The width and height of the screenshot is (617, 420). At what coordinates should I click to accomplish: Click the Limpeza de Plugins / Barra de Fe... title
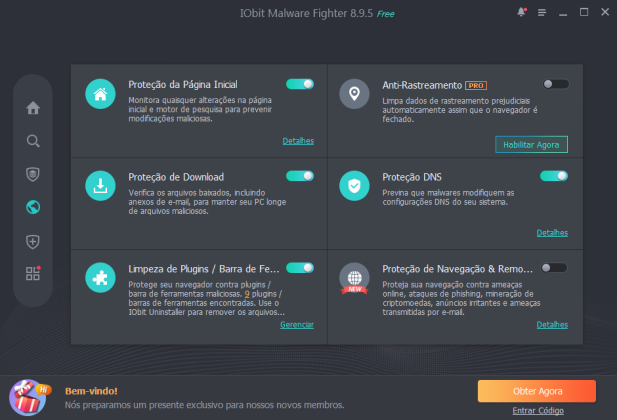[x=204, y=269]
